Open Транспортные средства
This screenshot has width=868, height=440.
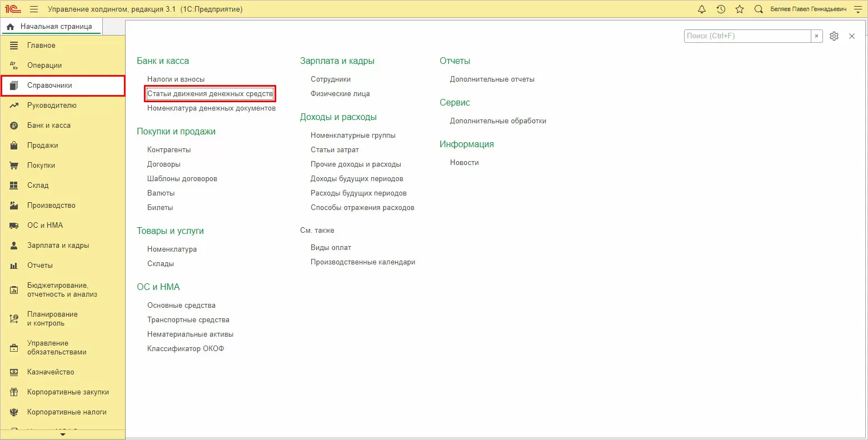tap(188, 320)
